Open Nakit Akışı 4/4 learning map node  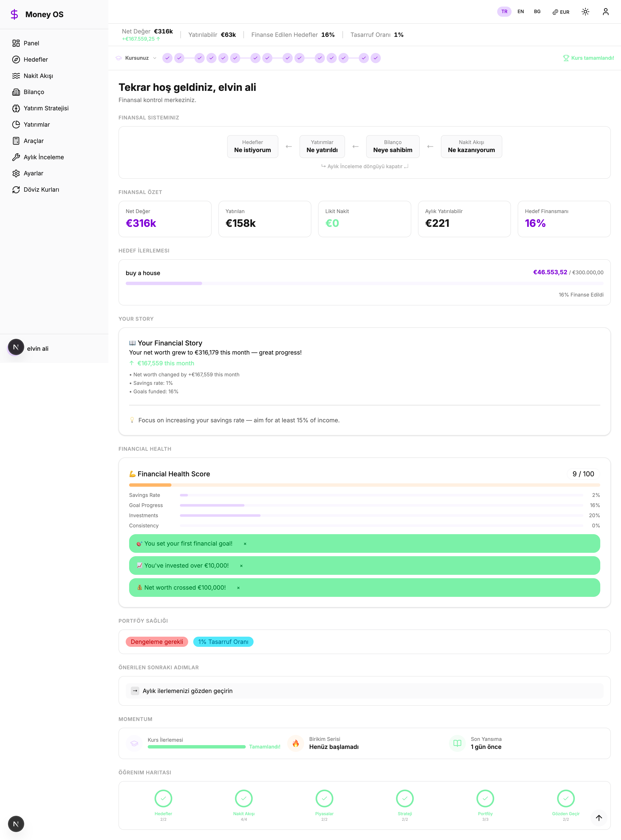[244, 805]
